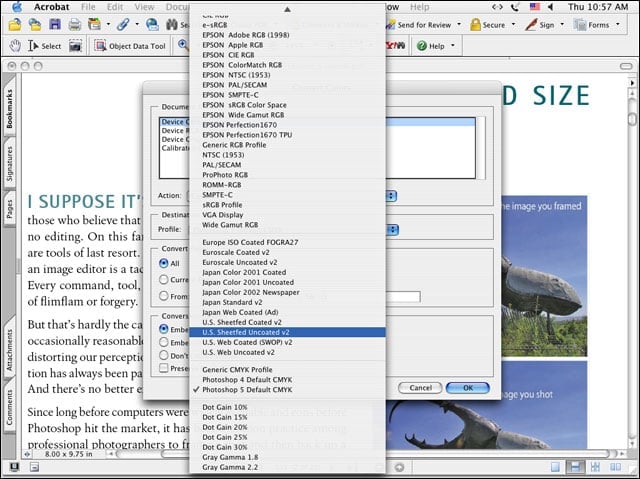Click the Send for Review icon
The image size is (640, 479).
tap(391, 25)
